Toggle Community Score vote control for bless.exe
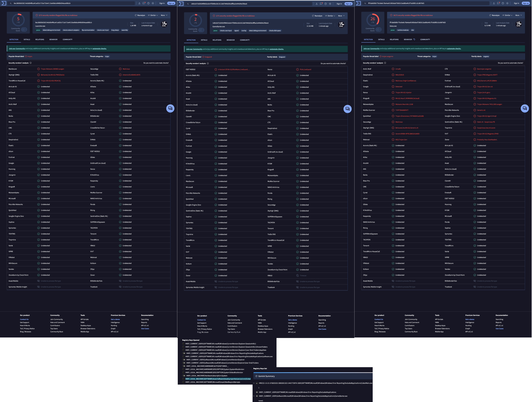The height and width of the screenshot is (402, 532). click(x=379, y=30)
